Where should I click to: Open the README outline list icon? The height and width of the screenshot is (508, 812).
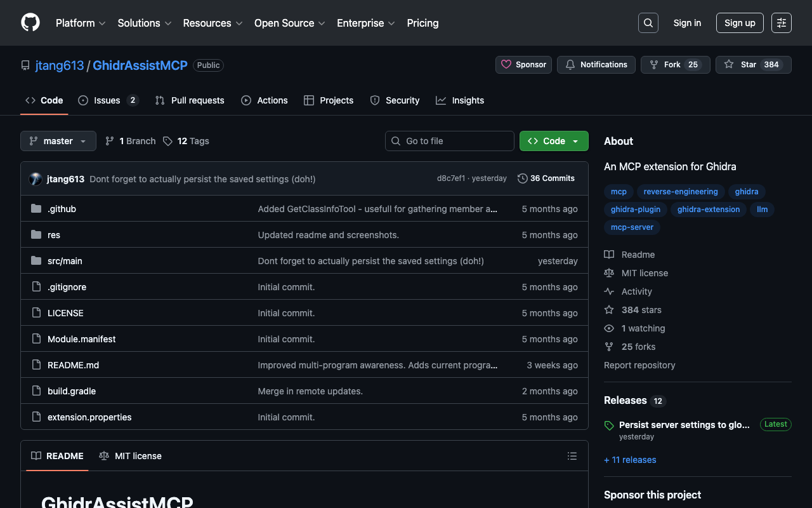tap(572, 456)
